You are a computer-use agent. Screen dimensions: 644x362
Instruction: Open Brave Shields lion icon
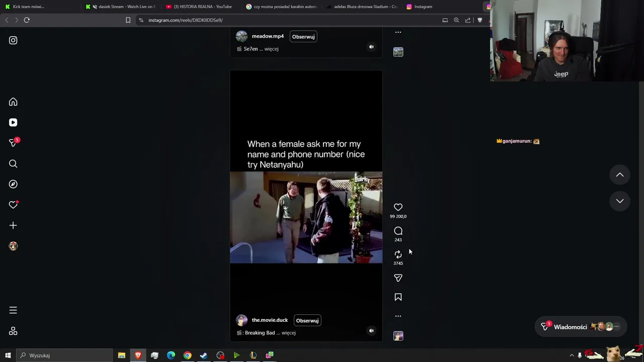pos(479,20)
